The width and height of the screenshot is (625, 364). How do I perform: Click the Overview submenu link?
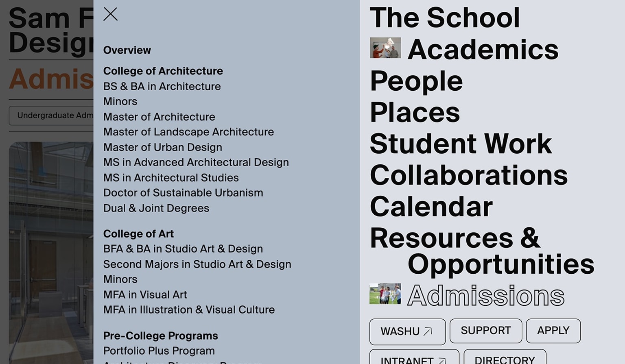127,50
